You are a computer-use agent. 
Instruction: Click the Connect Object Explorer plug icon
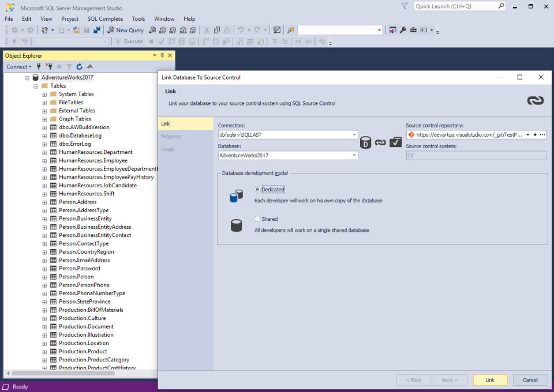[39, 67]
